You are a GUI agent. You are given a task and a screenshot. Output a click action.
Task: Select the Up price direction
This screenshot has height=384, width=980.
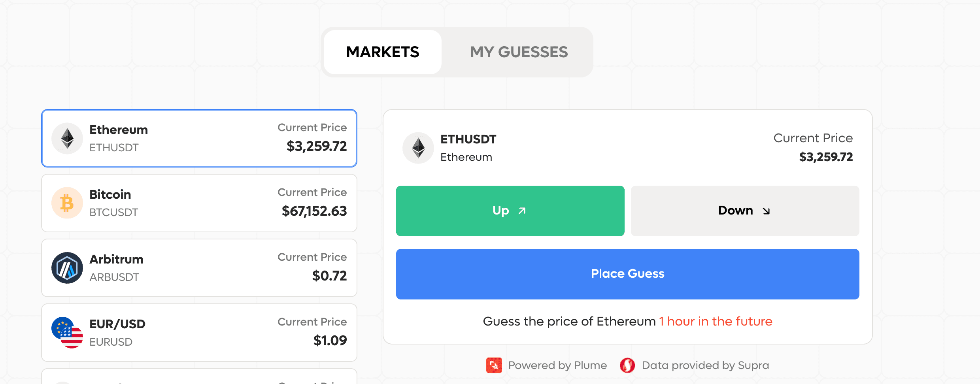point(510,211)
